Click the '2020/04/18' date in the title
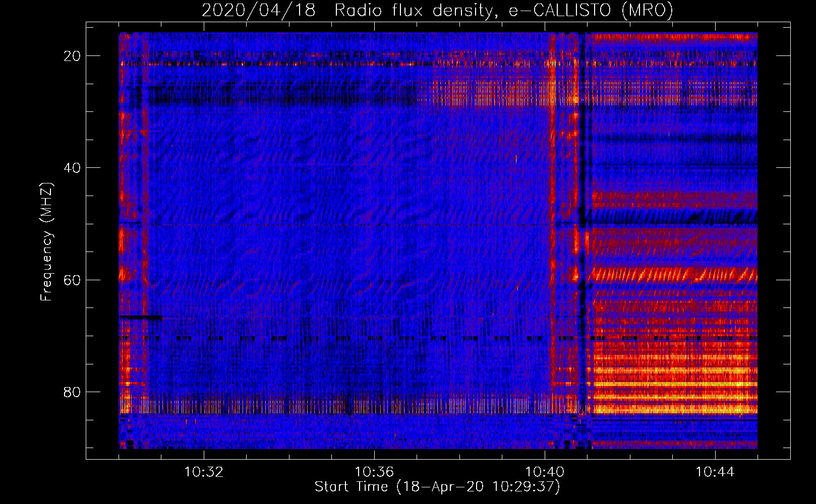The image size is (816, 504). point(259,10)
